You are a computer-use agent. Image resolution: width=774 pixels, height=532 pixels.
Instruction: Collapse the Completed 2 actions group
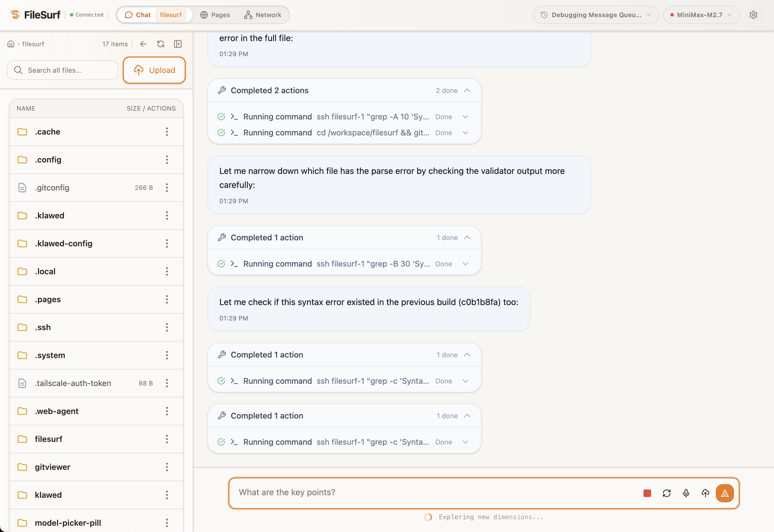point(467,90)
